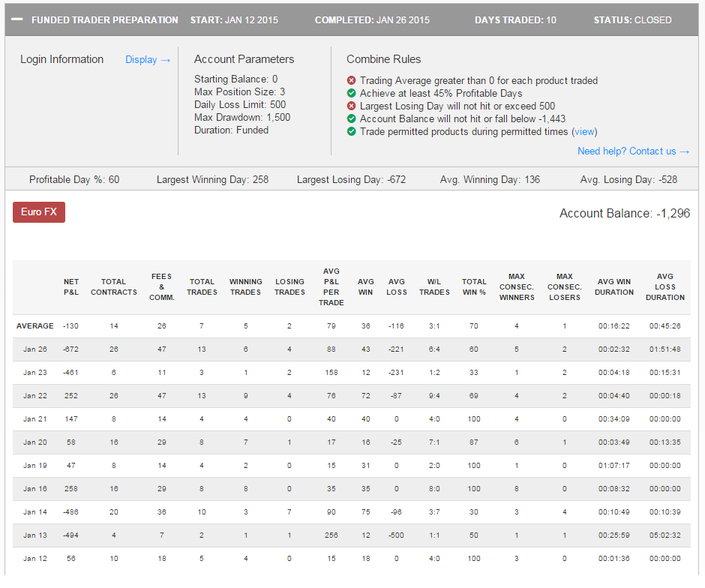
Task: Click the -461 net P&L for Jan 23
Action: coord(70,373)
